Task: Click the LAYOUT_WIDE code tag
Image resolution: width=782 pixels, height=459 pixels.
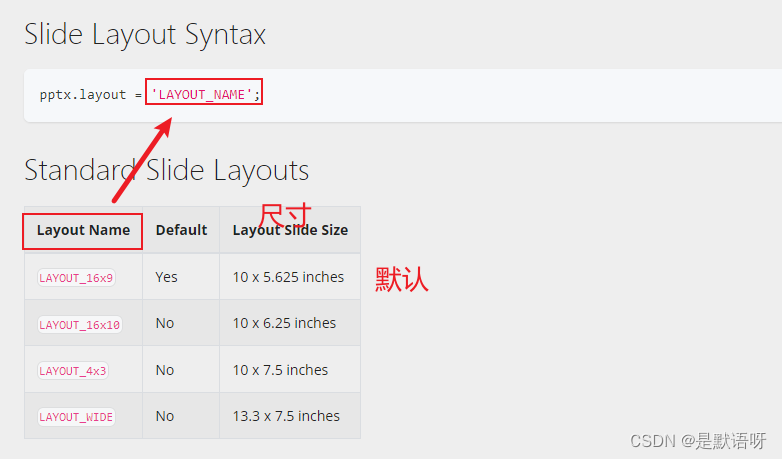Action: point(76,417)
